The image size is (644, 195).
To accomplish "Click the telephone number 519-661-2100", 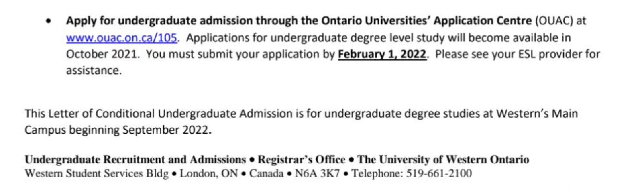I will click(x=439, y=173).
